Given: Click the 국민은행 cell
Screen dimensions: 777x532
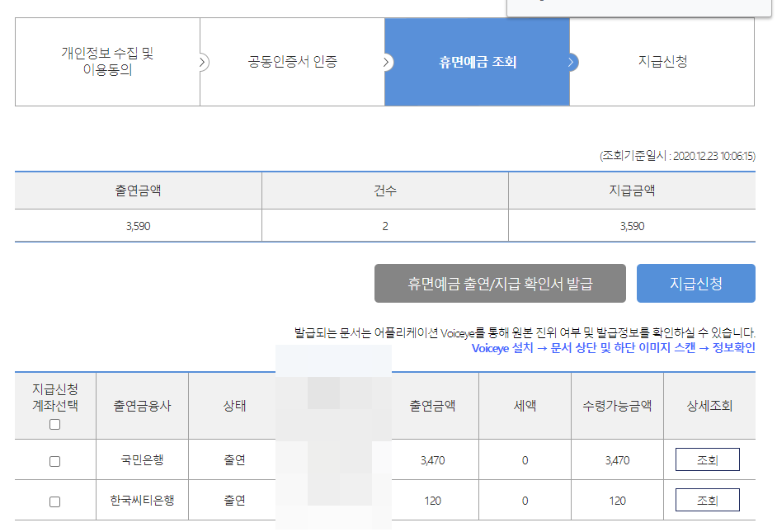Looking at the screenshot, I should (142, 459).
